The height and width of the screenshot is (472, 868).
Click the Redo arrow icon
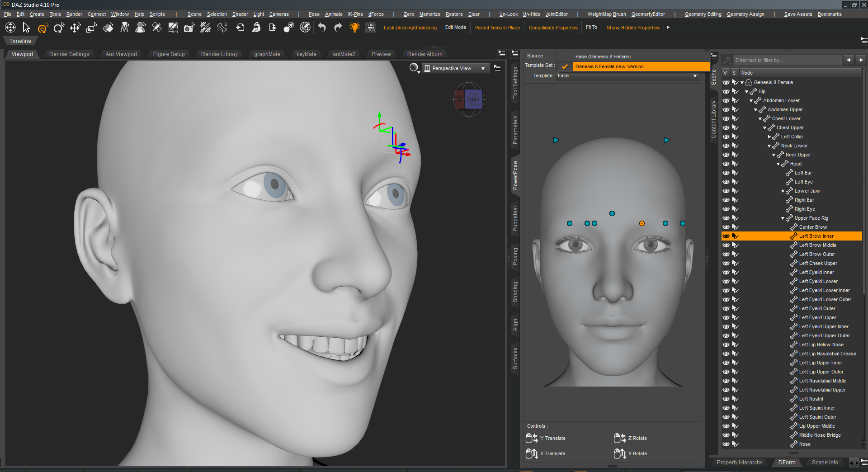coord(338,28)
